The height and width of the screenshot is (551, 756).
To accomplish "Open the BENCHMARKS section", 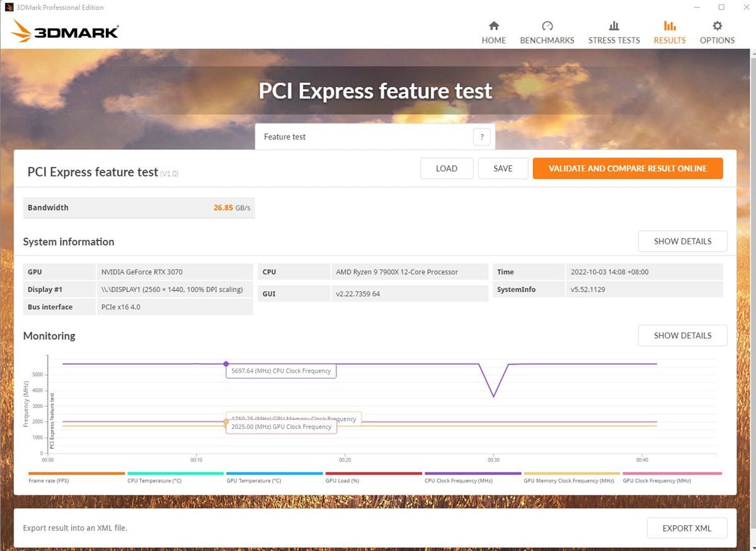I will pos(547,33).
